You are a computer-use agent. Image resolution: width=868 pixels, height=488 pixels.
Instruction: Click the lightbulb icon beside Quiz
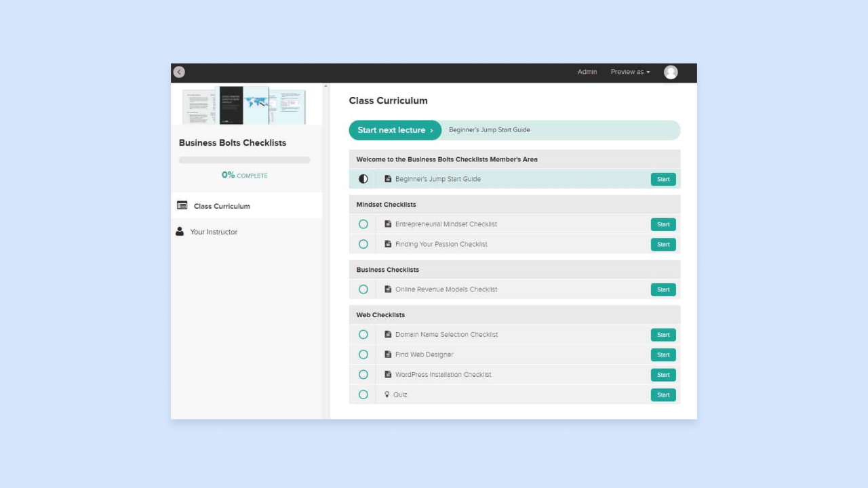tap(387, 394)
